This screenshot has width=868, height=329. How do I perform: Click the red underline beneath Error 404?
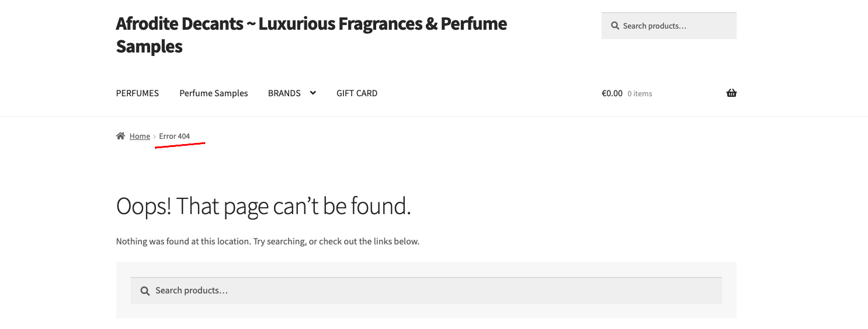180,145
